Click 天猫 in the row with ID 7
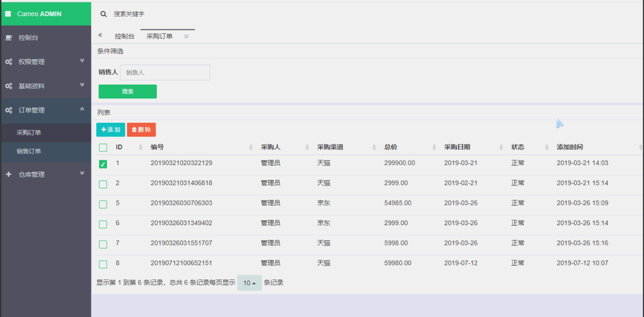This screenshot has height=317, width=644. pos(324,243)
